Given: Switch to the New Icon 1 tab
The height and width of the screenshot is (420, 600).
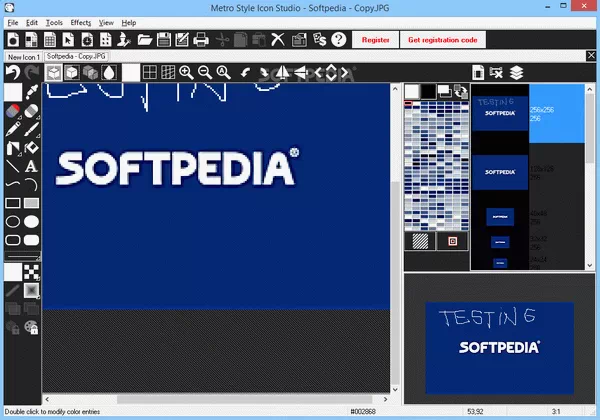Looking at the screenshot, I should [x=24, y=57].
